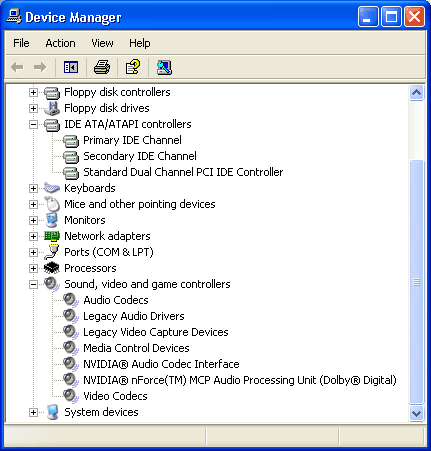
Task: Click the vertical scrollbar thumb
Action: (x=416, y=282)
